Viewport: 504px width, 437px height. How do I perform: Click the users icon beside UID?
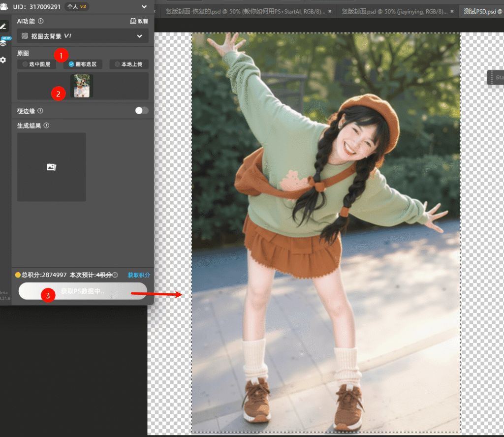click(4, 7)
